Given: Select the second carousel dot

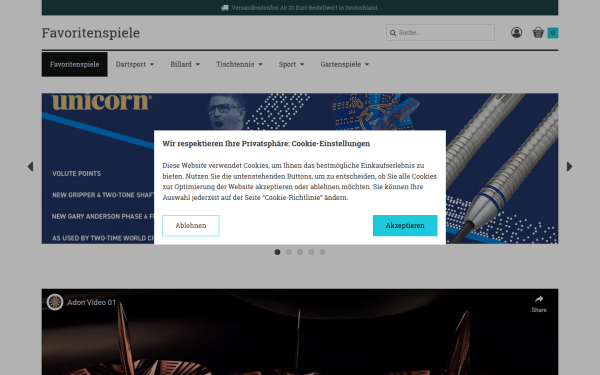Looking at the screenshot, I should click(289, 252).
